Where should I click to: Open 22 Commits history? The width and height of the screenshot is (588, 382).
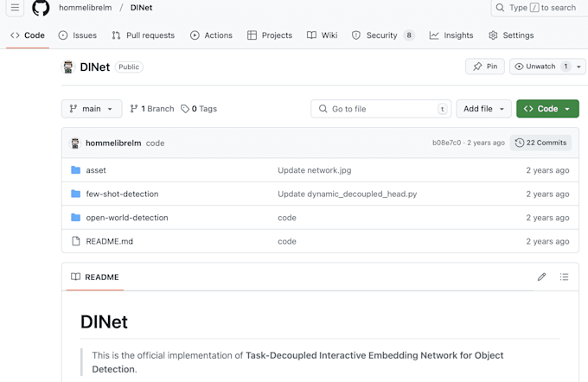point(540,143)
